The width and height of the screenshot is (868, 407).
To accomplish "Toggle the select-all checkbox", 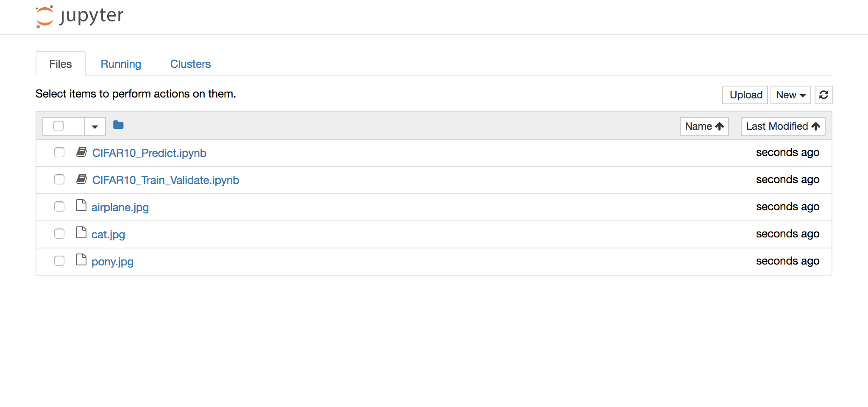I will click(x=59, y=126).
